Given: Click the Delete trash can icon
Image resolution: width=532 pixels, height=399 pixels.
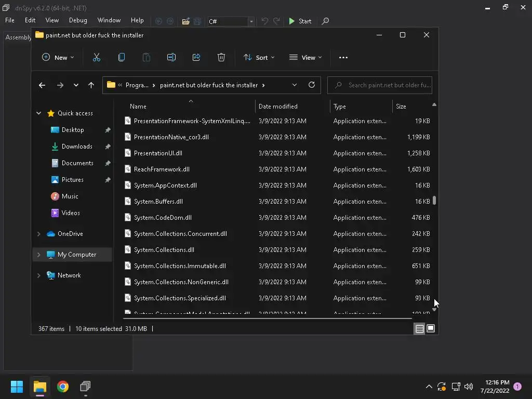Looking at the screenshot, I should coord(221,57).
